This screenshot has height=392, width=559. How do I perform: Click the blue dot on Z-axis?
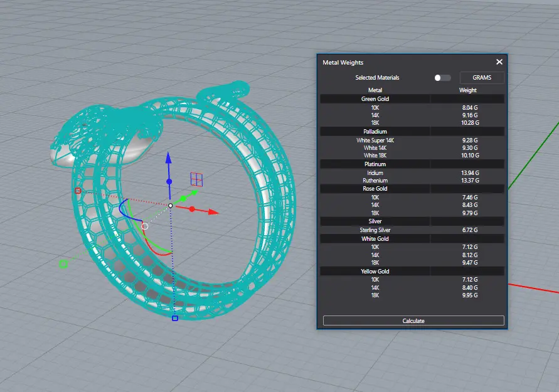[x=169, y=182]
